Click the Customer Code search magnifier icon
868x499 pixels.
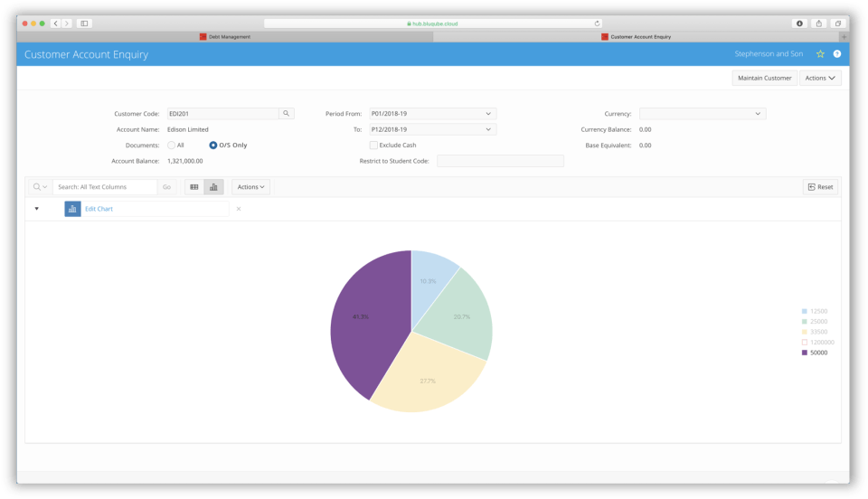(287, 113)
